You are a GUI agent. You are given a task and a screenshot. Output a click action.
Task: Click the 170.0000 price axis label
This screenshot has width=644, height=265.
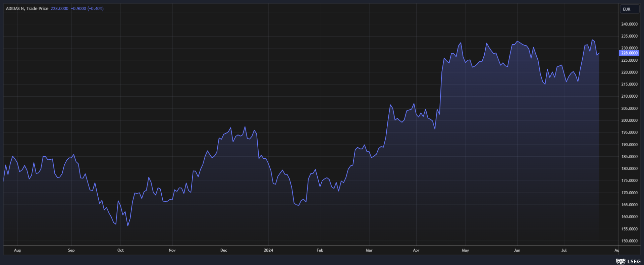[629, 193]
